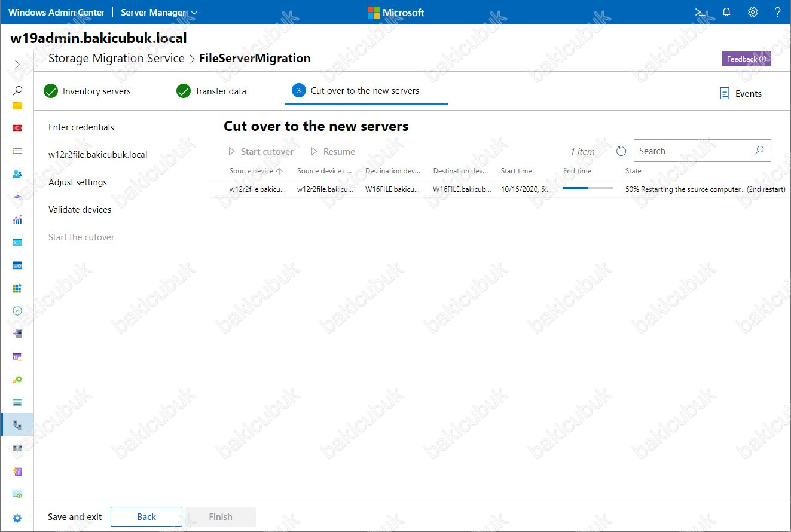Open the Events panel

(741, 94)
